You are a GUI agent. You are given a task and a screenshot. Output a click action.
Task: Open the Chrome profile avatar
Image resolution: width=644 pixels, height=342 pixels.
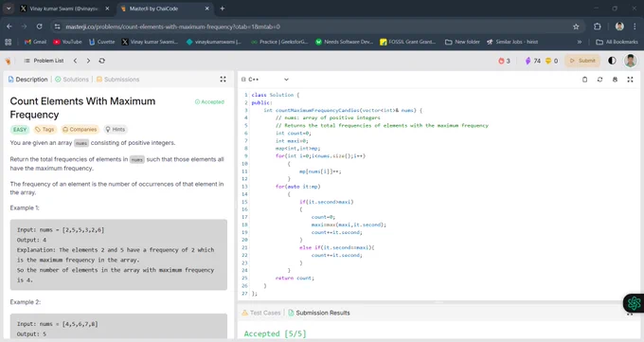point(619,27)
